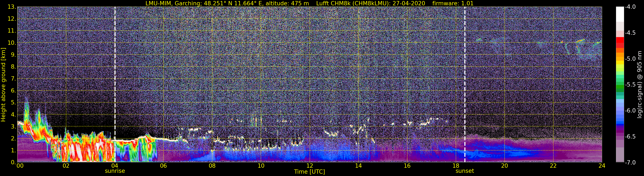This screenshot has height=176, width=644.
Task: Click the height tick label '11.'
Action: (12, 31)
